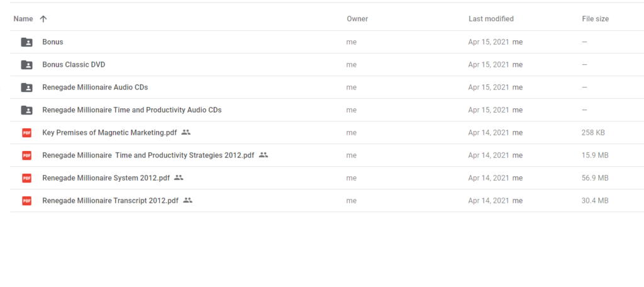This screenshot has height=287, width=644.
Task: Click the File size column header
Action: 595,19
